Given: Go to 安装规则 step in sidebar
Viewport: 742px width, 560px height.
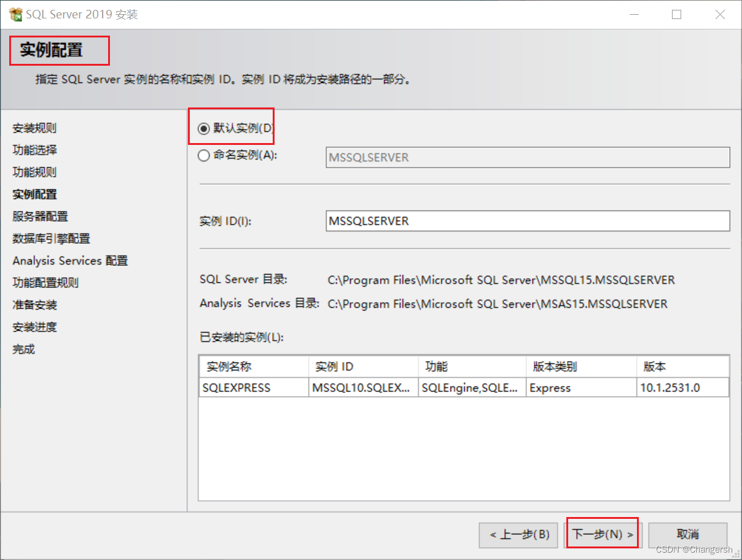Looking at the screenshot, I should pos(34,128).
